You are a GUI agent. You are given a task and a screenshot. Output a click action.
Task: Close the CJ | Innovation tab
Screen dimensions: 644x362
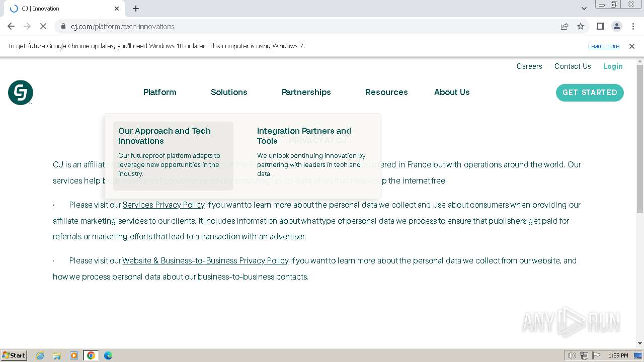pos(117,9)
